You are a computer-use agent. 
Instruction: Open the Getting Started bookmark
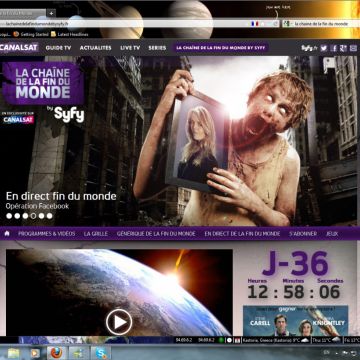(x=31, y=34)
